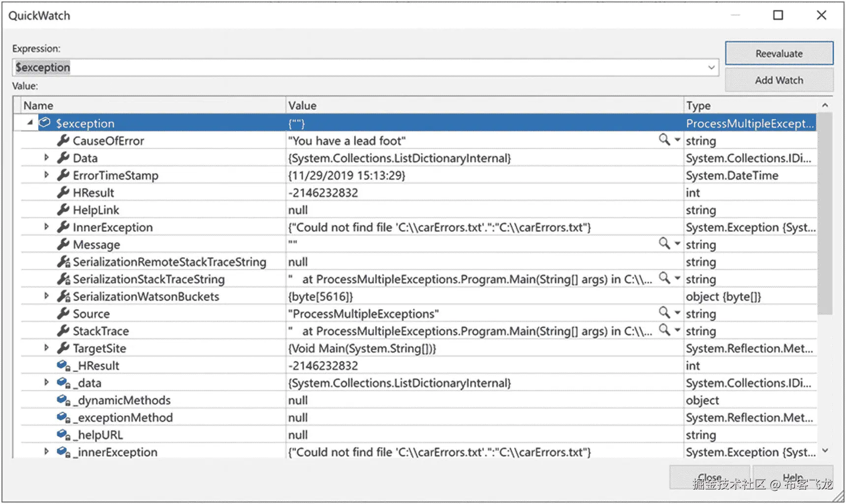Click the Reevaluate button
This screenshot has height=504, width=846.
pyautogui.click(x=779, y=54)
